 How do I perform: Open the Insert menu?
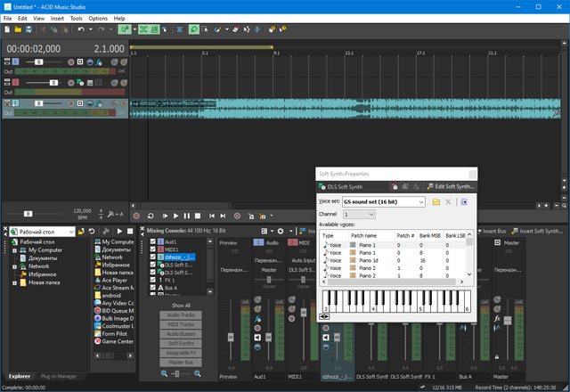click(57, 18)
